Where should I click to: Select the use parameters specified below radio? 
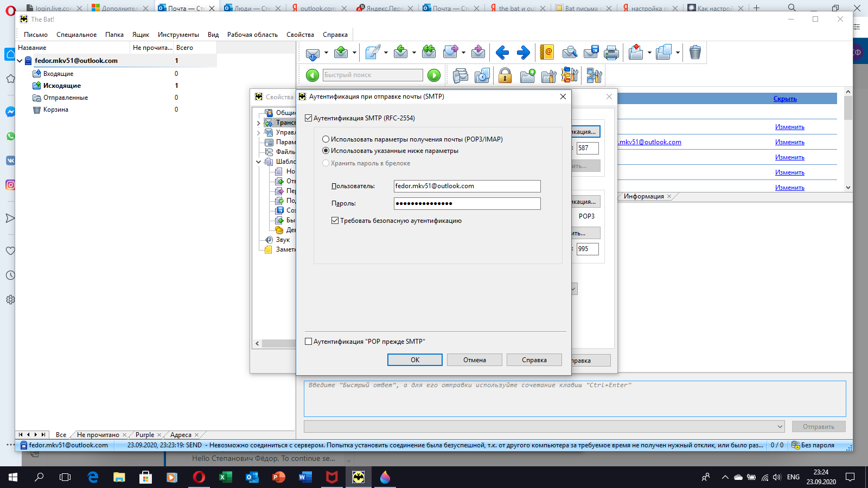tap(326, 151)
